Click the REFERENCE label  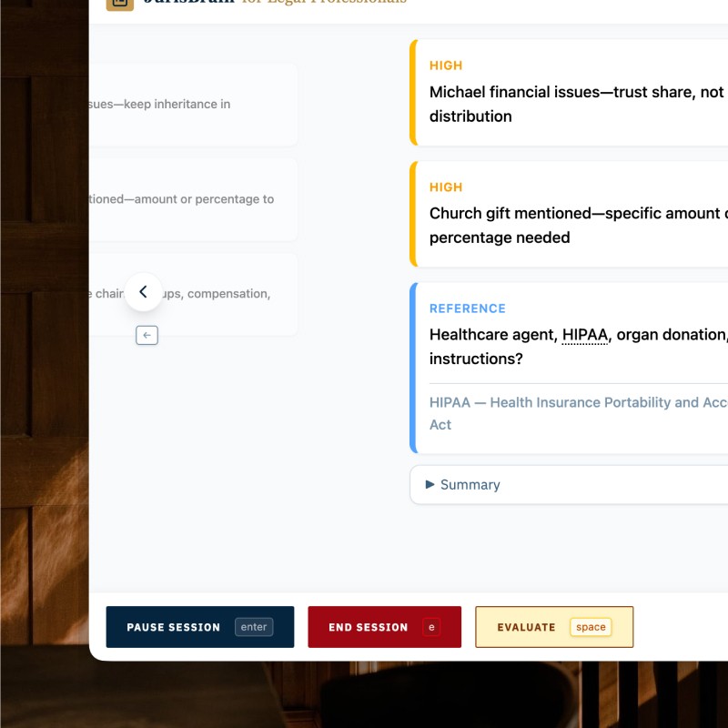tap(467, 308)
